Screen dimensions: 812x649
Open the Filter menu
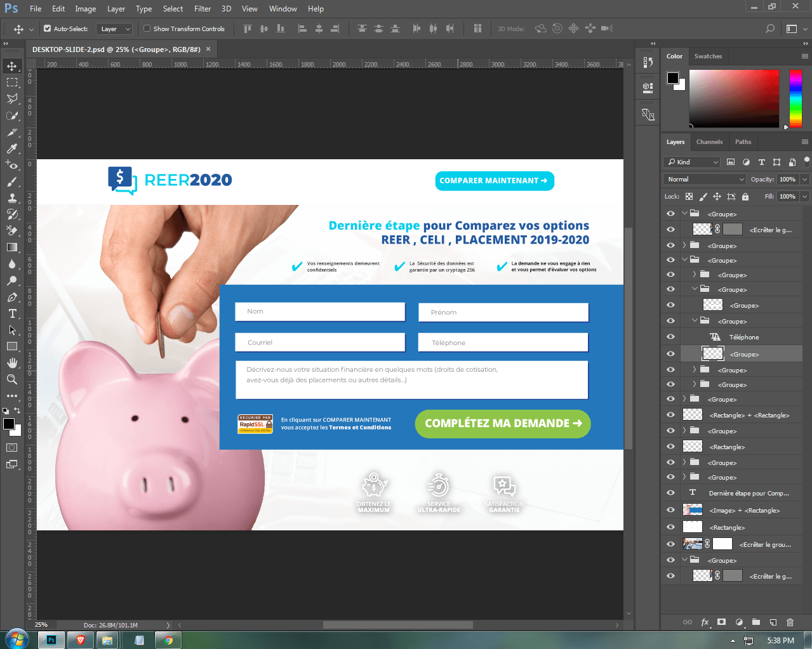pos(203,9)
